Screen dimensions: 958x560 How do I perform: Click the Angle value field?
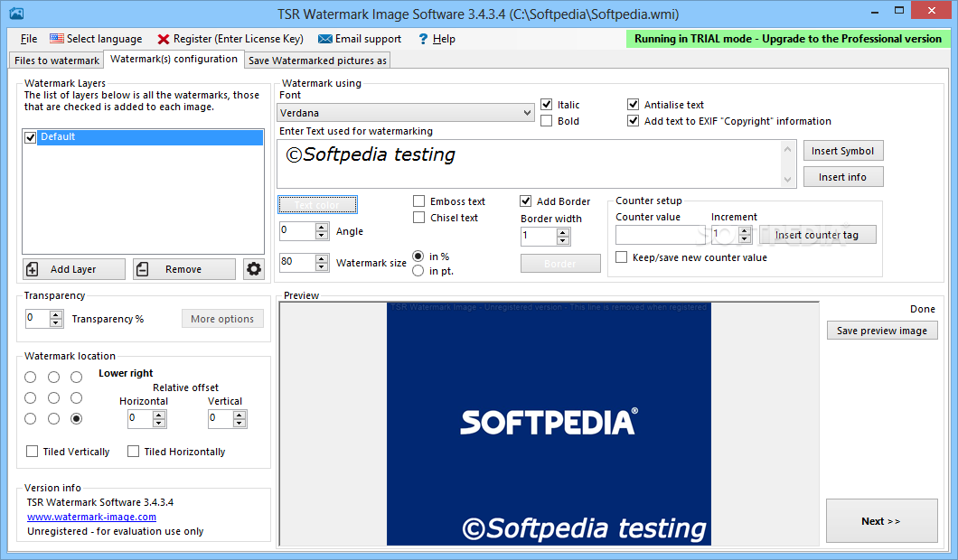coord(297,231)
